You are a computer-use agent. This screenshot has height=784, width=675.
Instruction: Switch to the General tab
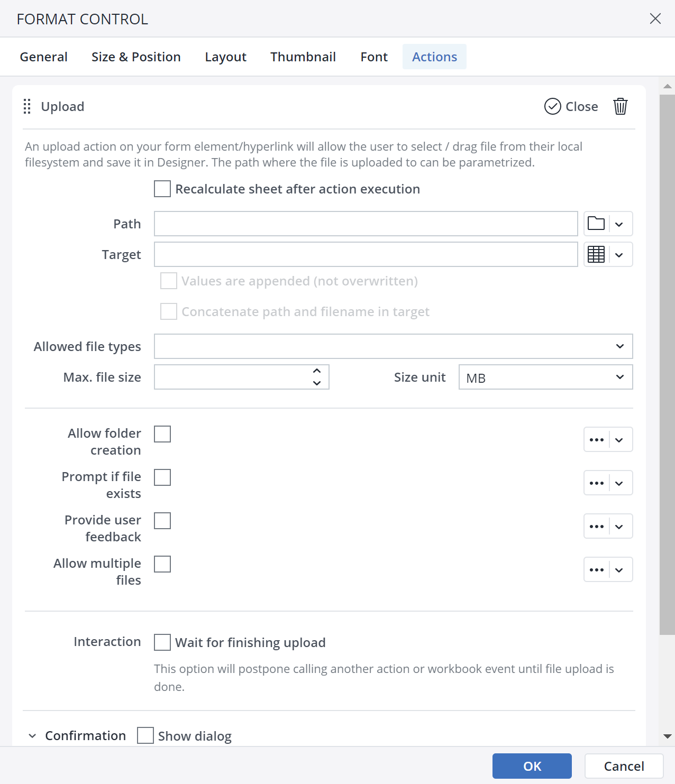(x=43, y=57)
